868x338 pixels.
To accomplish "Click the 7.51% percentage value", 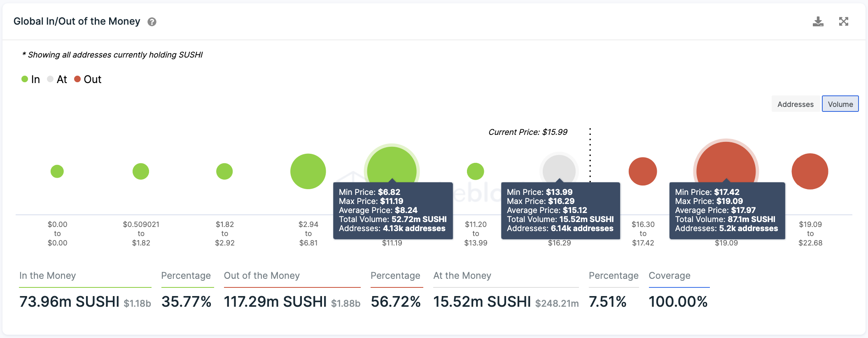I will pyautogui.click(x=608, y=302).
